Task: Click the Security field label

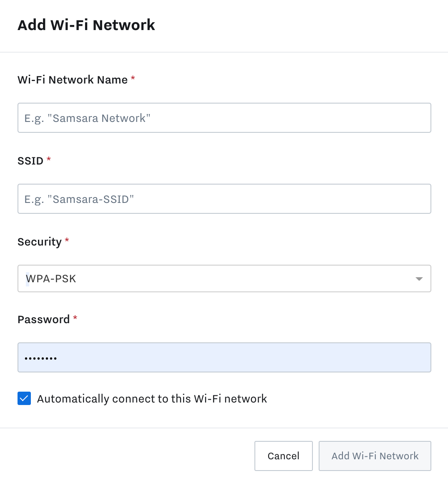Action: [38, 241]
